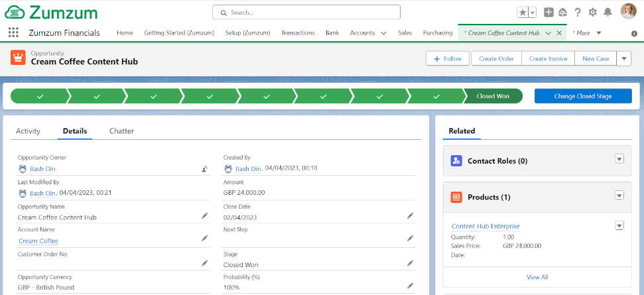Edit Opportunity Name pencil icon

coord(204,216)
